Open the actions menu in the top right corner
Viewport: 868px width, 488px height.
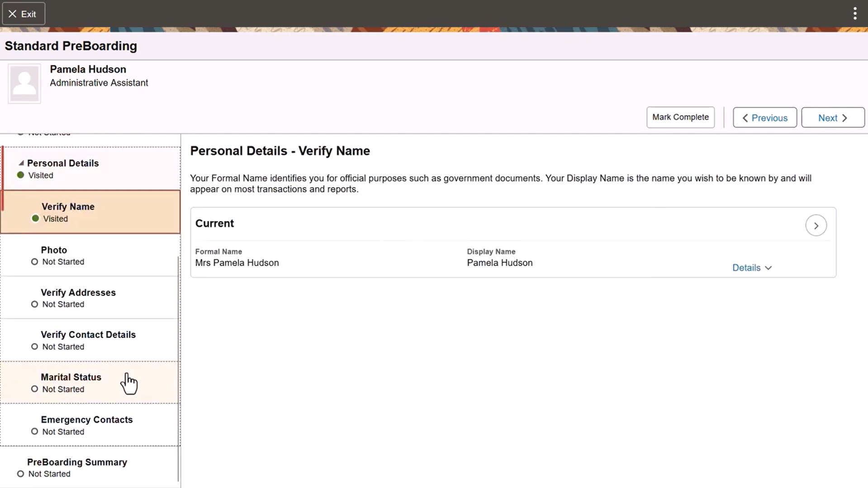coord(854,13)
